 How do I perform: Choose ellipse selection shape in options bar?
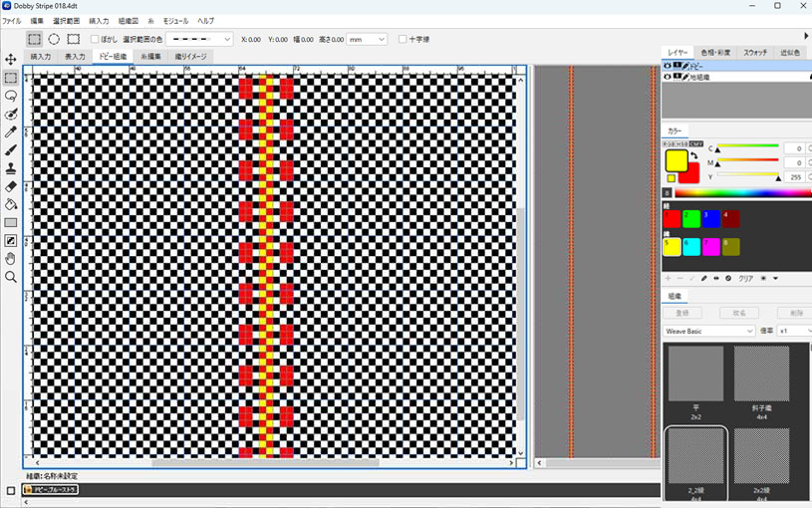[54, 39]
